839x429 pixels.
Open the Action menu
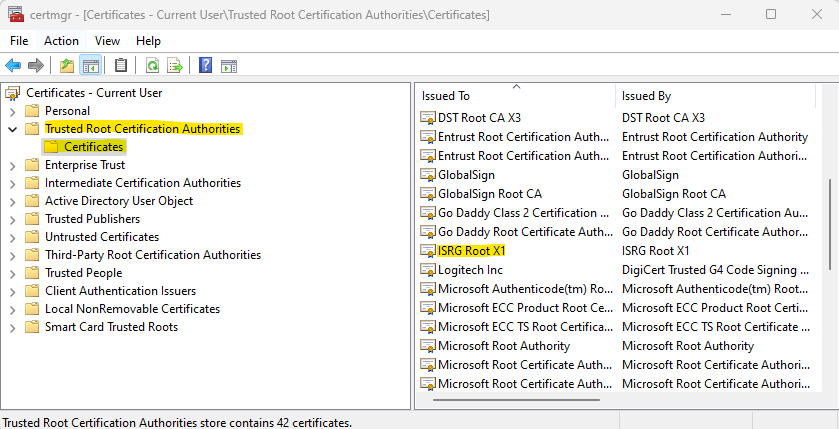coord(61,41)
